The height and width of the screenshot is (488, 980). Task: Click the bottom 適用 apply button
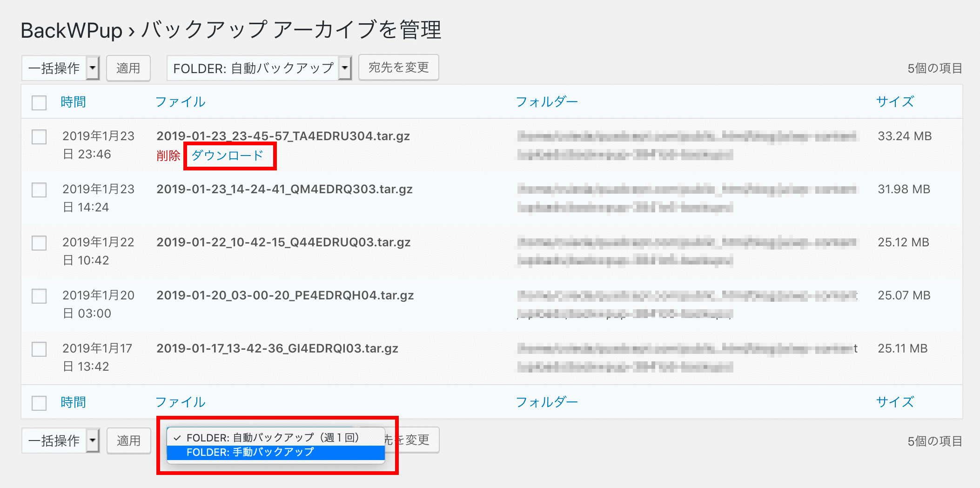click(128, 441)
